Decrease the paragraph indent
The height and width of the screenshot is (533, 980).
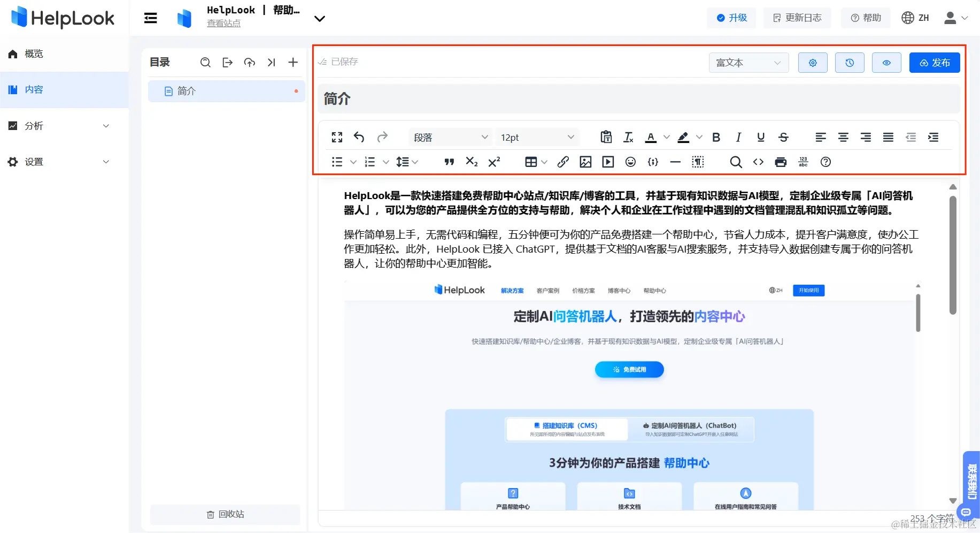(910, 138)
